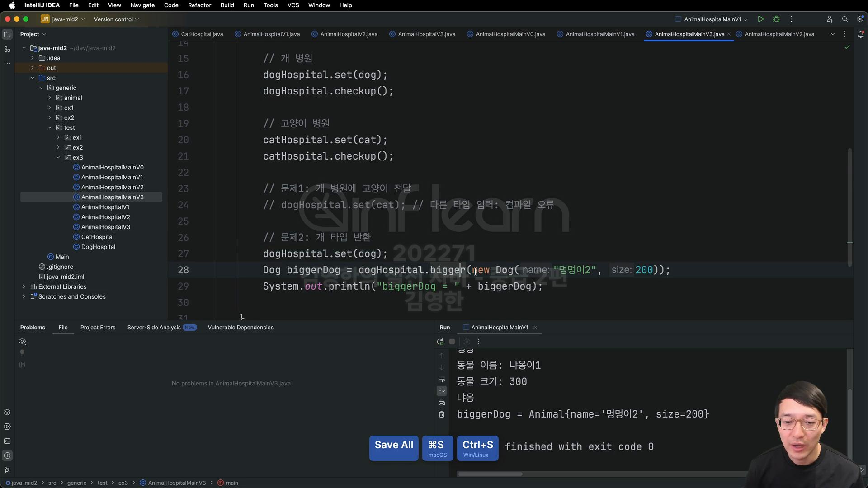Open Vulnerable Dependencies tab
This screenshot has height=488, width=868.
pos(241,328)
